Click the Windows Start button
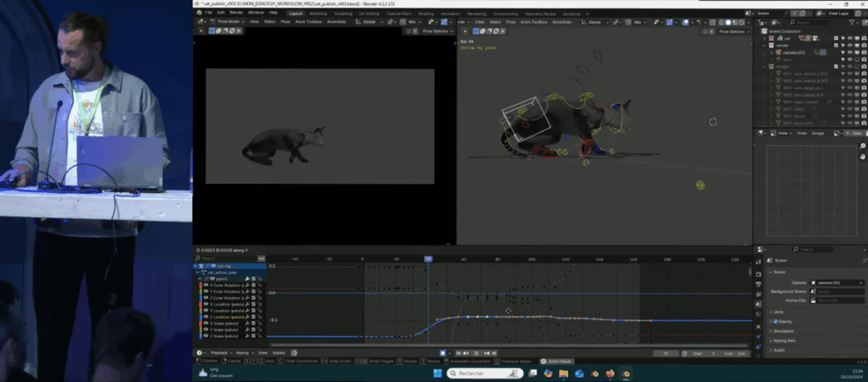 point(437,374)
